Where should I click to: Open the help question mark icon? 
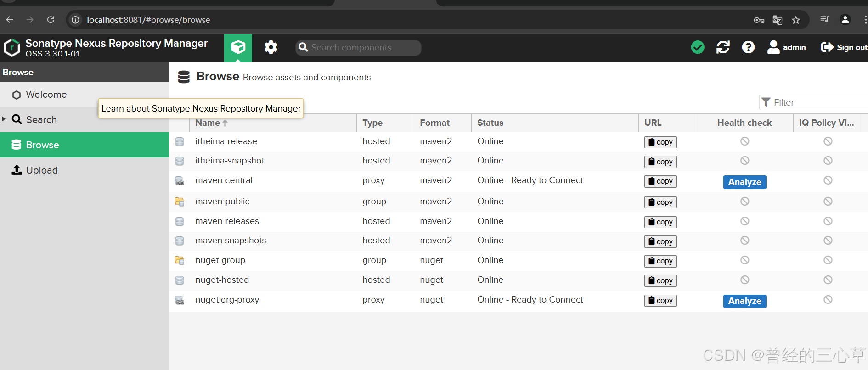(x=748, y=47)
